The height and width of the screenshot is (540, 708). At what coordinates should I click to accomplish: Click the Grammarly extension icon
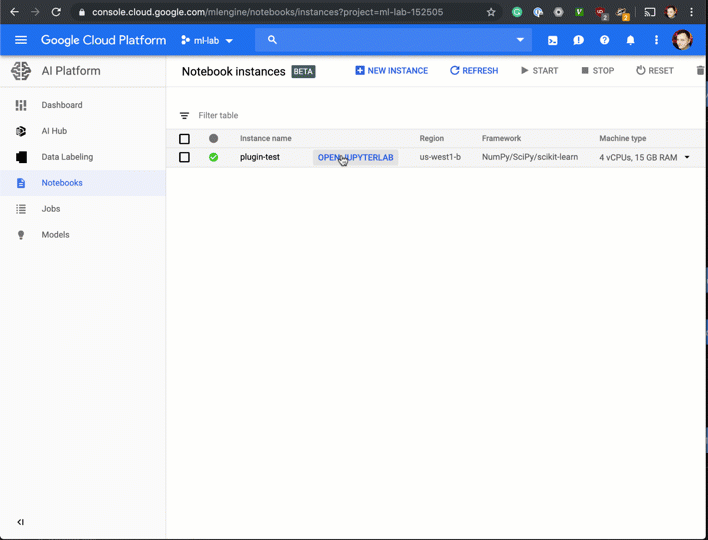tap(517, 12)
